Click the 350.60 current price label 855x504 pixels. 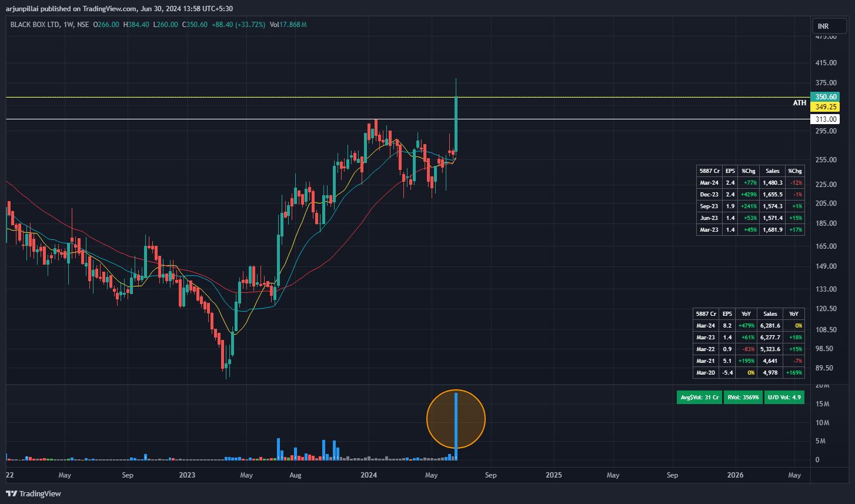pos(826,97)
